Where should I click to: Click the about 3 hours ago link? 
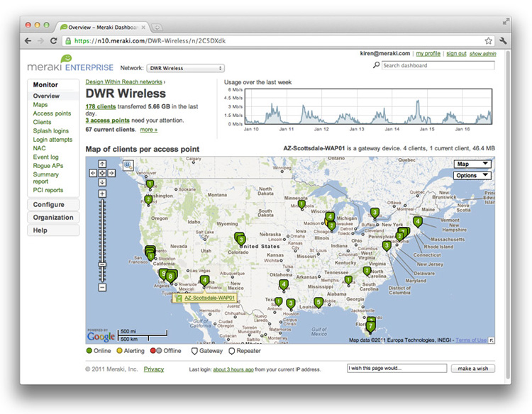pyautogui.click(x=233, y=369)
